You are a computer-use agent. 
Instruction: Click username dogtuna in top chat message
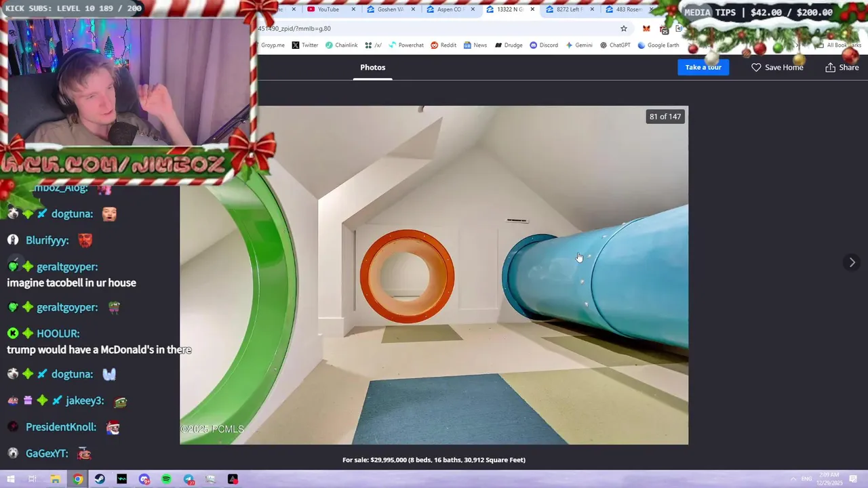[x=72, y=213]
